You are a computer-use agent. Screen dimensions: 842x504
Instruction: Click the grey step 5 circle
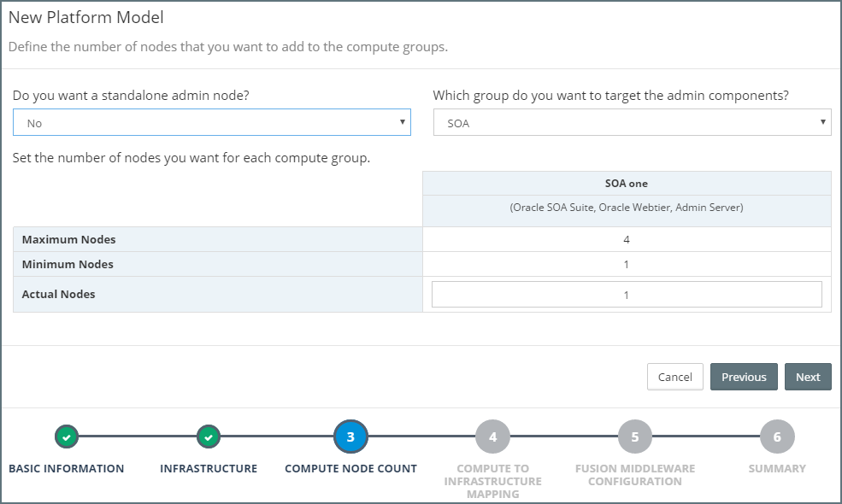(x=634, y=437)
